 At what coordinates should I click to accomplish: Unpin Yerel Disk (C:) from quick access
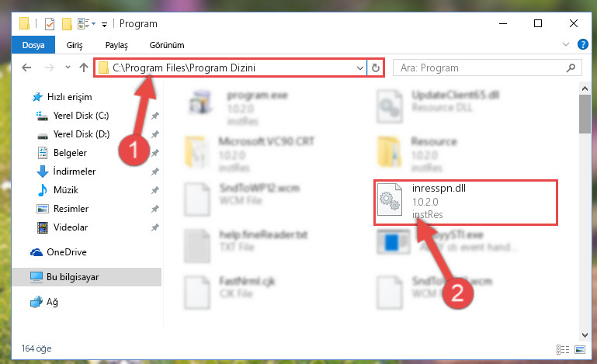[x=155, y=116]
